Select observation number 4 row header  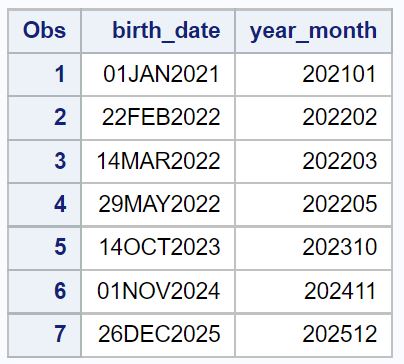tap(44, 204)
